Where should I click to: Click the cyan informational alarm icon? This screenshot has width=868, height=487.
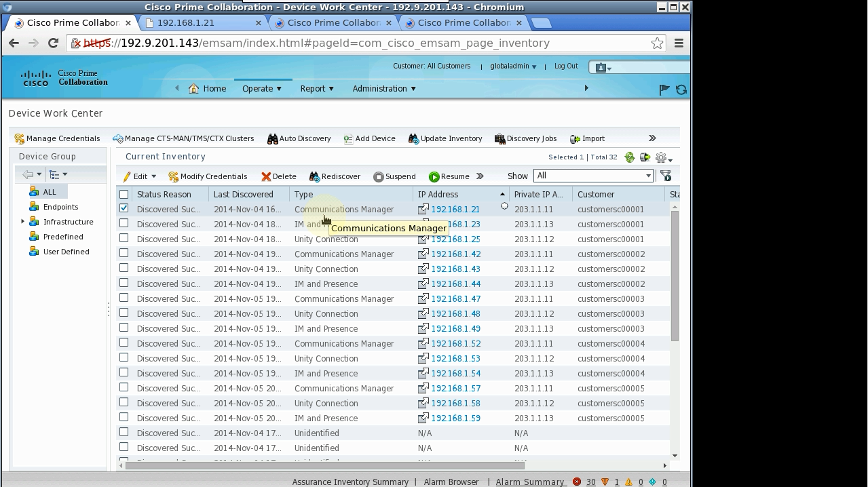tap(653, 482)
